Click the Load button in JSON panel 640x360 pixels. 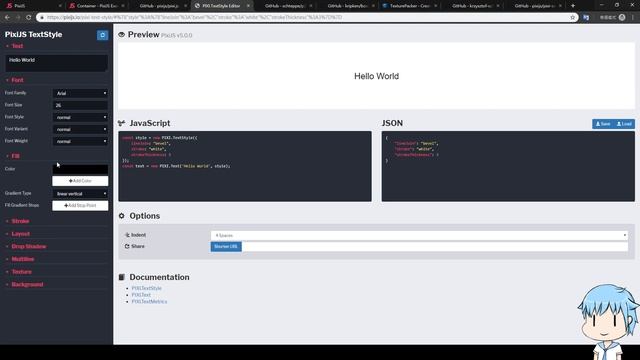click(624, 124)
